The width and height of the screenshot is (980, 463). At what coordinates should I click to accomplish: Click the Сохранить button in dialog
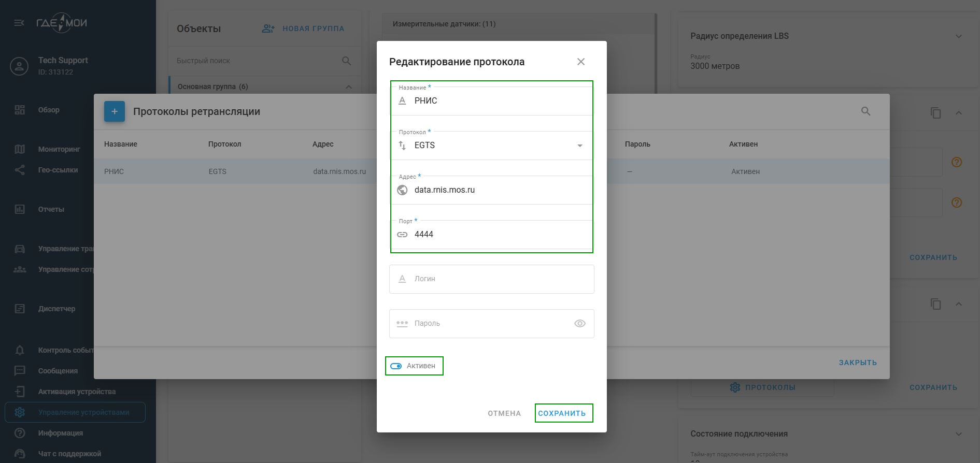click(562, 413)
